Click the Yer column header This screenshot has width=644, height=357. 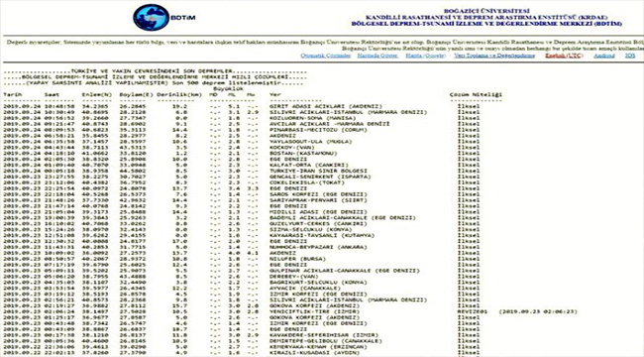[274, 94]
